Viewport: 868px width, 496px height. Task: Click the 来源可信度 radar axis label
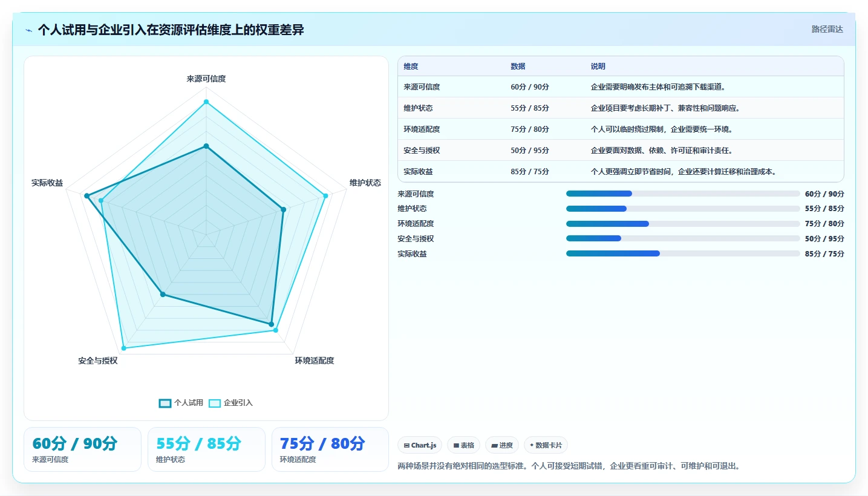206,79
